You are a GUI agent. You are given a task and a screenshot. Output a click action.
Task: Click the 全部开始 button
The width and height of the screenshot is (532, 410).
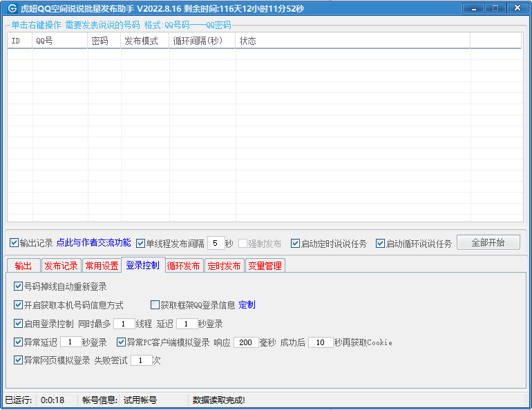(x=488, y=242)
